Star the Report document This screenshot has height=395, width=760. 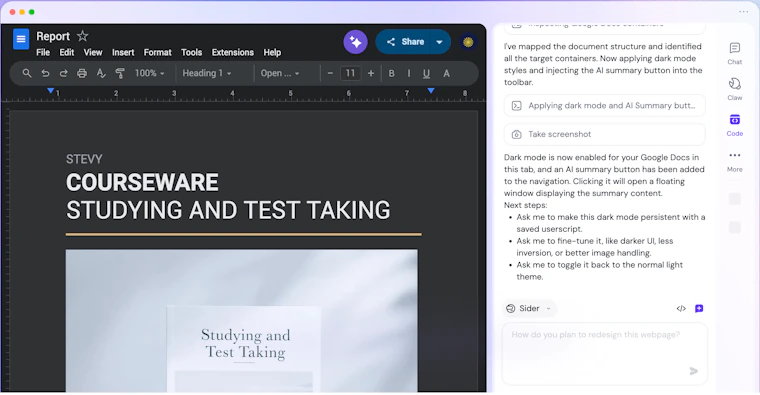(83, 36)
